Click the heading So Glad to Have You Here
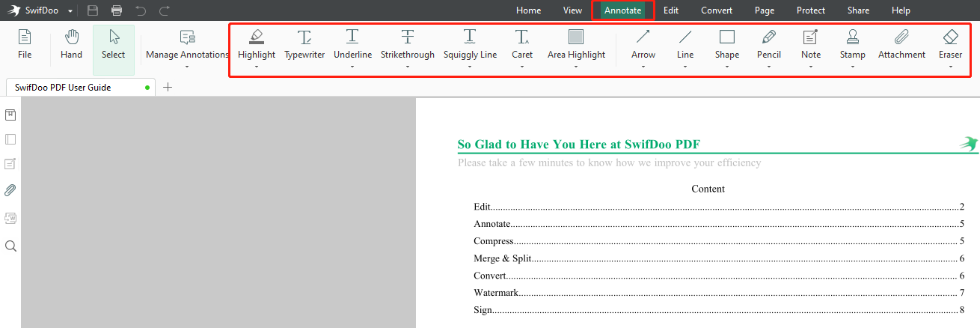This screenshot has width=980, height=328. 579,145
